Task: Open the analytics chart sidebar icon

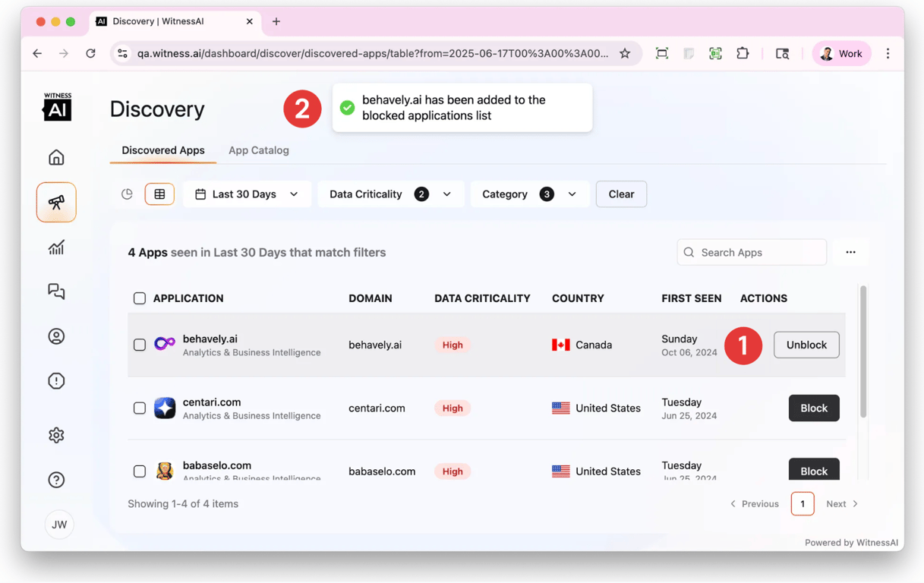Action: 56,247
